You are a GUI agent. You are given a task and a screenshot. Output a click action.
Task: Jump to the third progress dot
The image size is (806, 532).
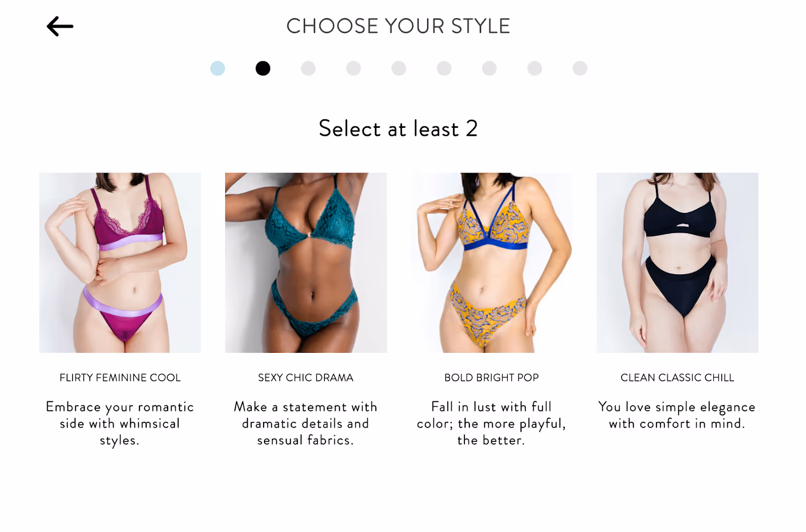pos(308,68)
